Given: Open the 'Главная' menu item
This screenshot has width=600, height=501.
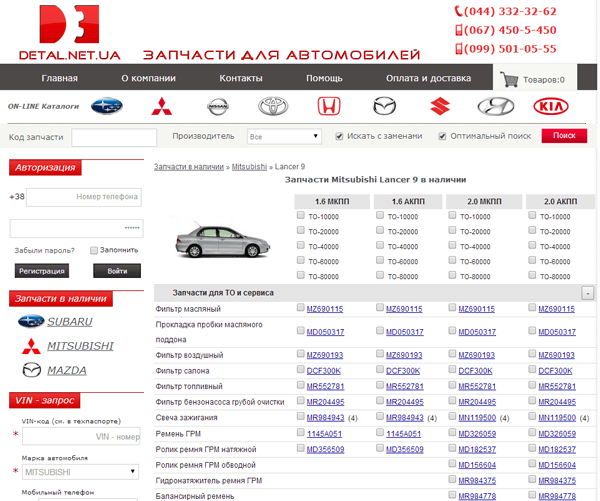Looking at the screenshot, I should tap(59, 78).
